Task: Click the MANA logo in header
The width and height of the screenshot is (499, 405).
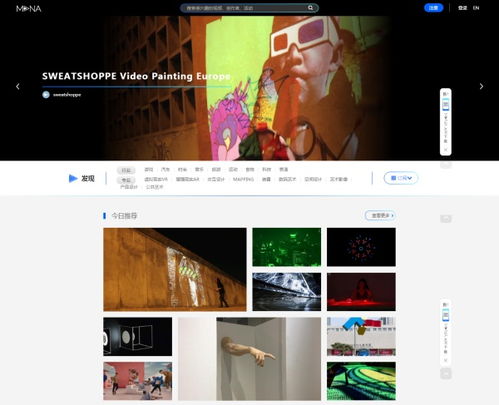Action: [29, 8]
